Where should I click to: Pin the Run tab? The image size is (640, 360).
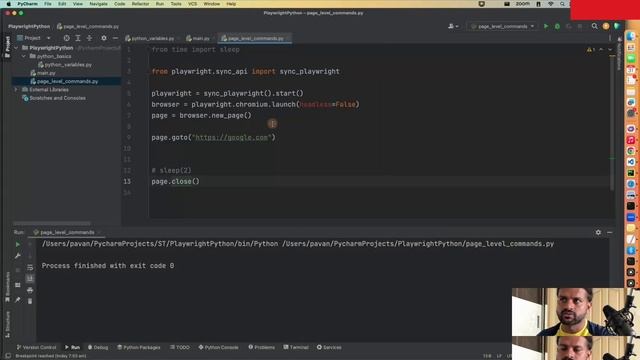click(17, 300)
